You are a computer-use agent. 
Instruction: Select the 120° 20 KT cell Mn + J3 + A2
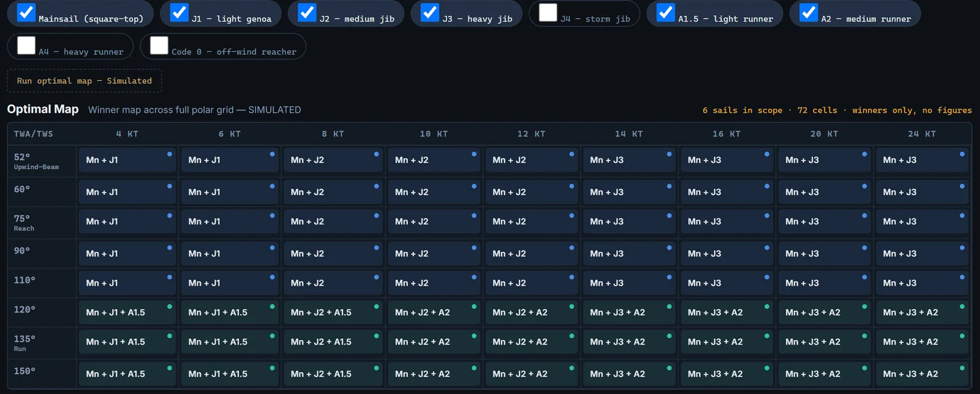pyautogui.click(x=824, y=312)
